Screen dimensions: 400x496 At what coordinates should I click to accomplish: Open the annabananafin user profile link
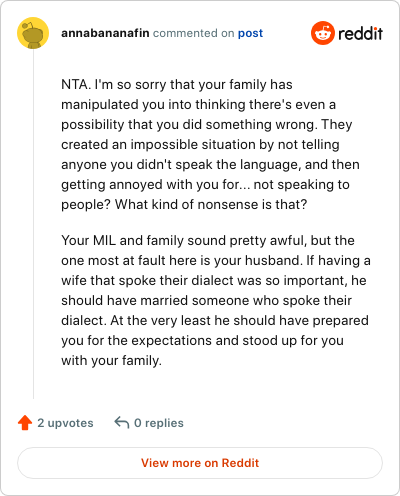(105, 33)
